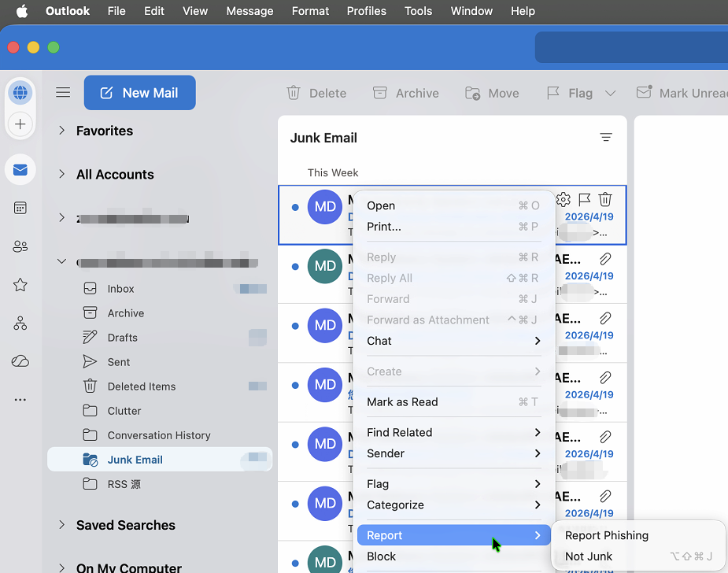This screenshot has height=573, width=728.
Task: Click the add account plus icon
Action: pos(20,124)
